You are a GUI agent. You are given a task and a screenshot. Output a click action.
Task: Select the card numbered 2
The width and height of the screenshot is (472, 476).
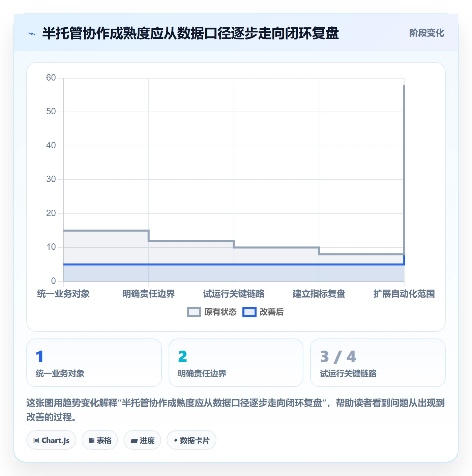(x=236, y=363)
